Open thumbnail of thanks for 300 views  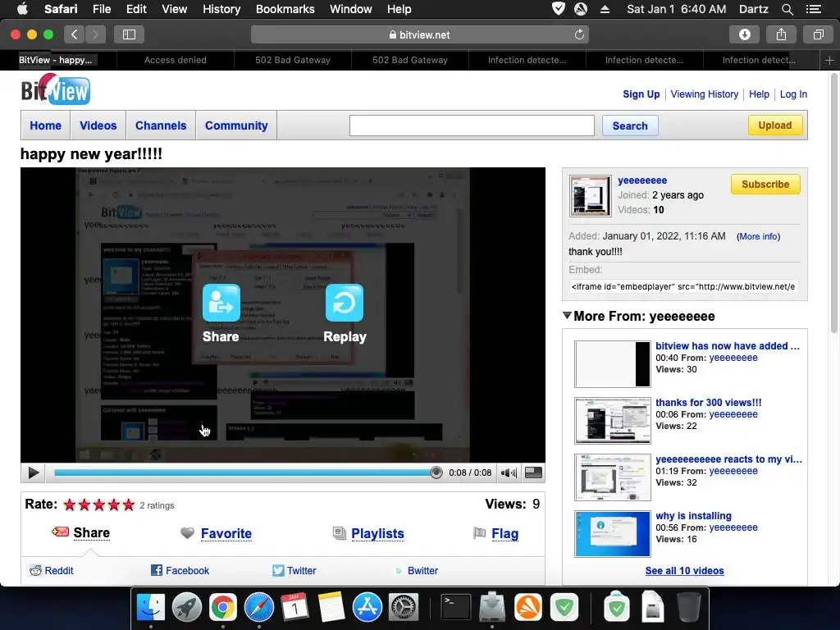pyautogui.click(x=612, y=421)
